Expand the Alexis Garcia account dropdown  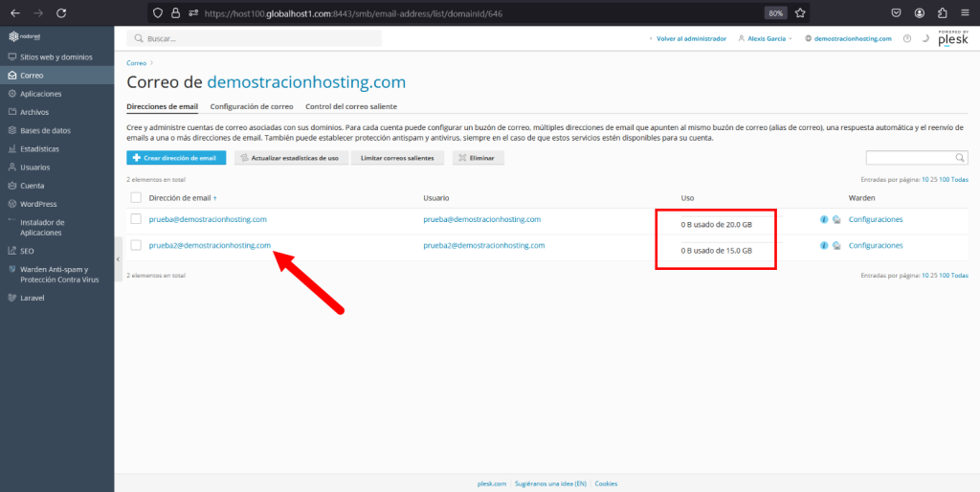pyautogui.click(x=768, y=38)
